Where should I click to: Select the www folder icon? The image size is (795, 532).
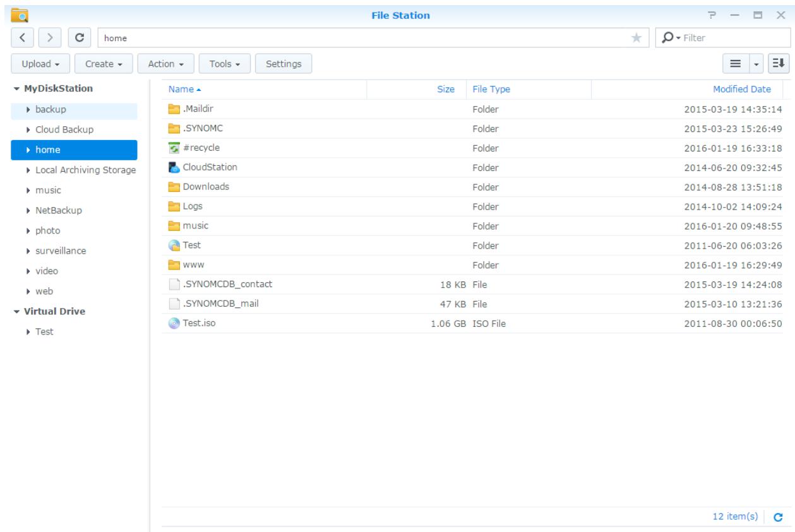tap(174, 266)
